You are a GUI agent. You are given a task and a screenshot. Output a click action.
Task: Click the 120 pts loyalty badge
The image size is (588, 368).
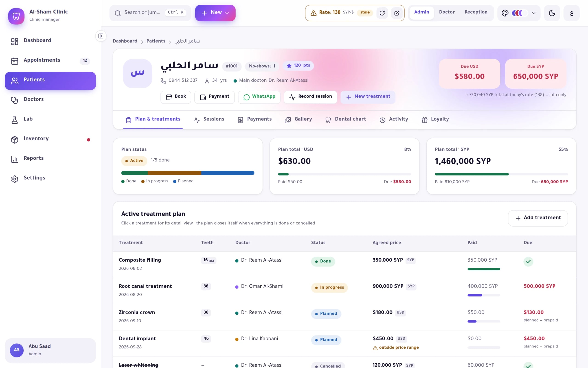pyautogui.click(x=298, y=66)
